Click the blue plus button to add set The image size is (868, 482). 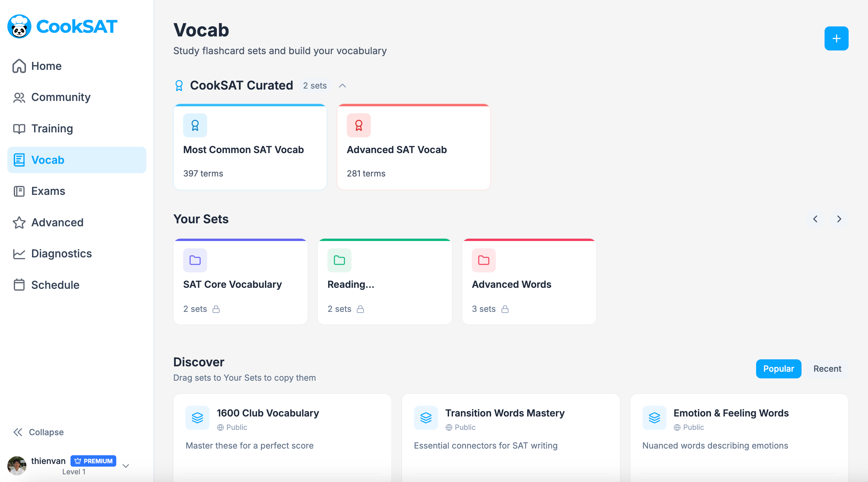[836, 38]
